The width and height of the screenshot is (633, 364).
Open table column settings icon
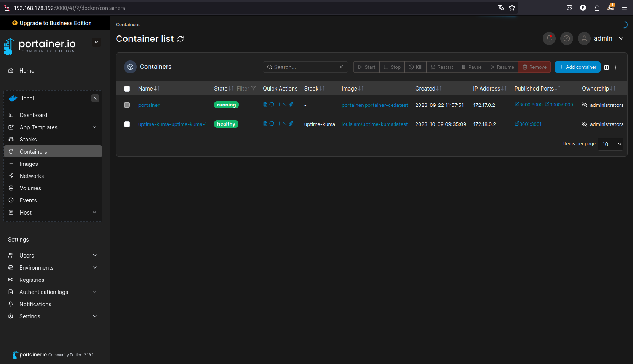(x=606, y=67)
